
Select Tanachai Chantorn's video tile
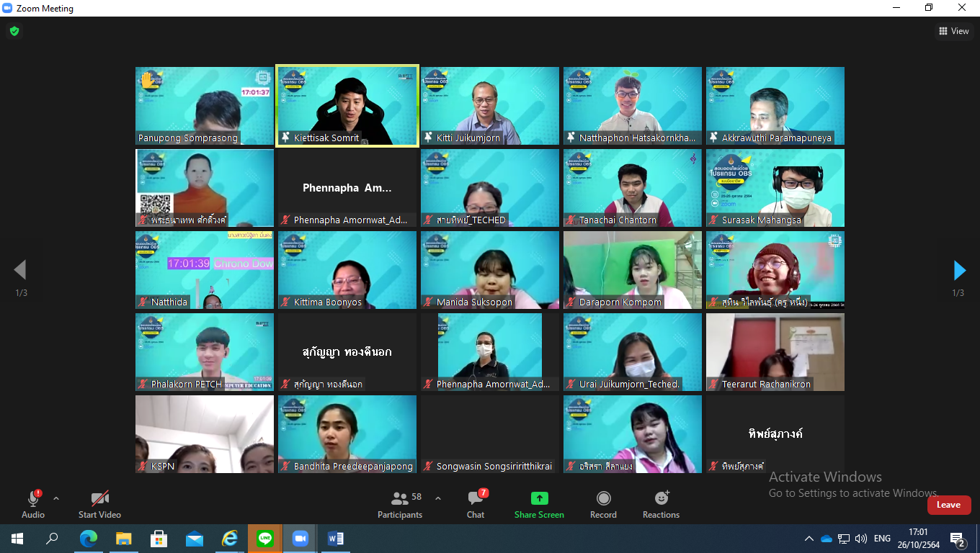(633, 188)
